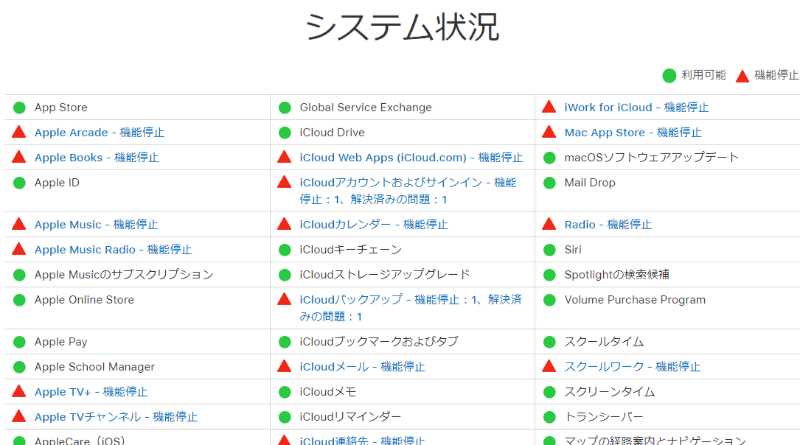The width and height of the screenshot is (800, 445).
Task: Click the green dot beside Siri
Action: click(x=549, y=250)
